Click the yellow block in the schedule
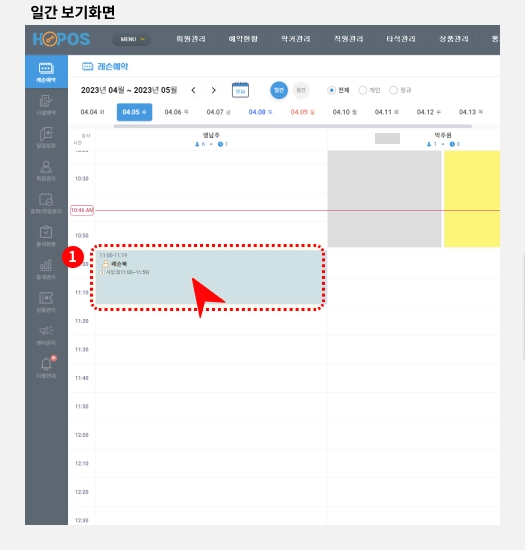Screen dimensions: 525x550 coord(472,199)
